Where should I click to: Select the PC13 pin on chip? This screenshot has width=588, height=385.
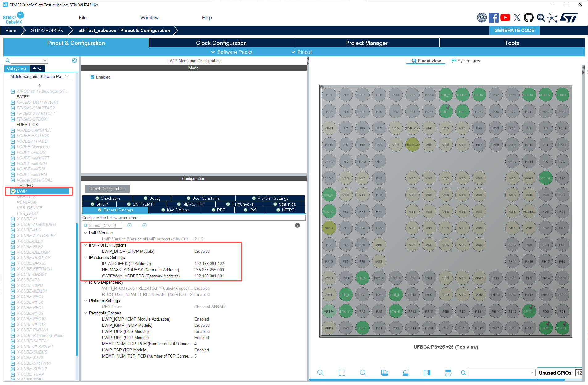329,145
